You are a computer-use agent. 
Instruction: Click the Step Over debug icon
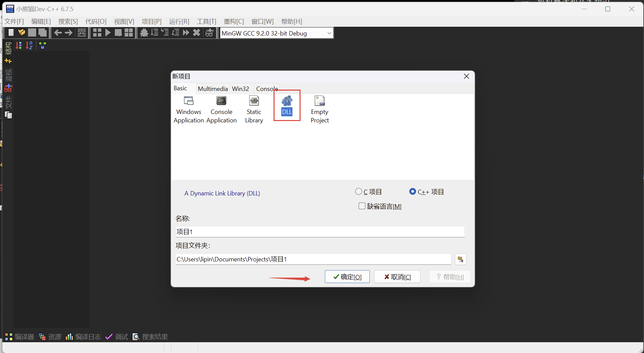(155, 33)
